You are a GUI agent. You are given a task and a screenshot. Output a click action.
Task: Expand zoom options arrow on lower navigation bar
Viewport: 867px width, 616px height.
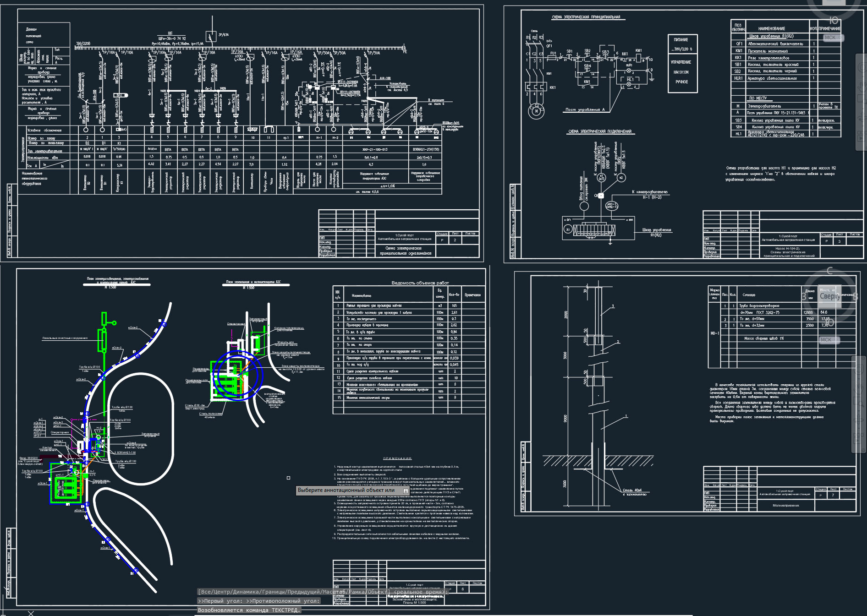click(x=859, y=411)
